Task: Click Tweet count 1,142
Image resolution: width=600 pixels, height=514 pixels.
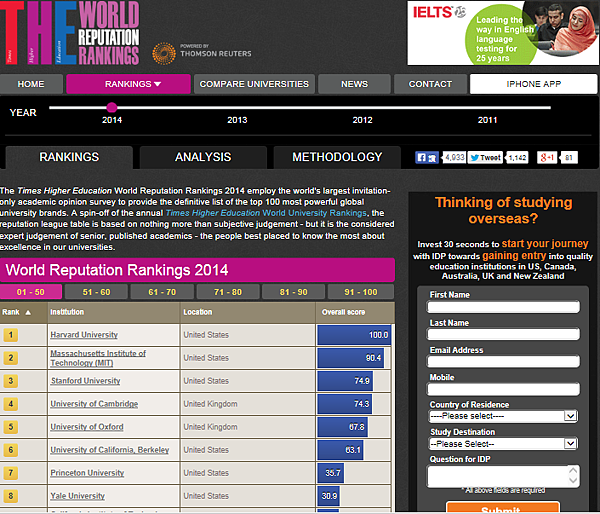Action: click(x=517, y=157)
